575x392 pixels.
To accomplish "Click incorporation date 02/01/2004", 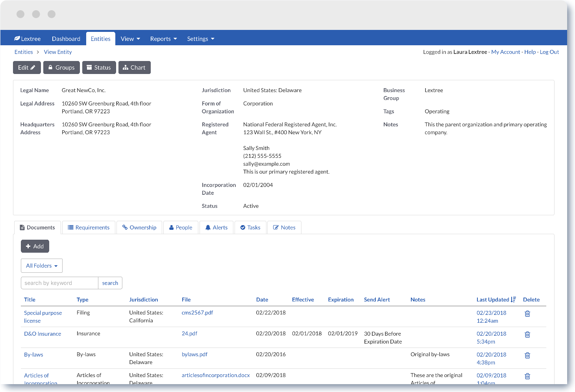I will click(258, 185).
